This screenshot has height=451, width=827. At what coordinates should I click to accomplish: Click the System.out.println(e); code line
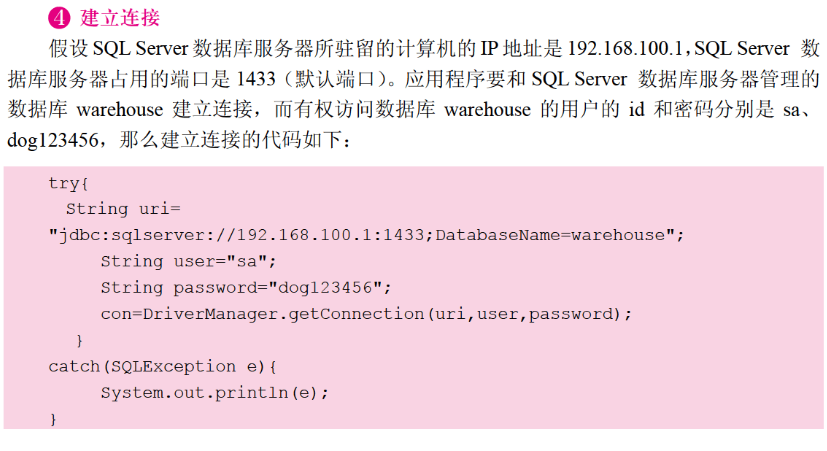point(214,393)
